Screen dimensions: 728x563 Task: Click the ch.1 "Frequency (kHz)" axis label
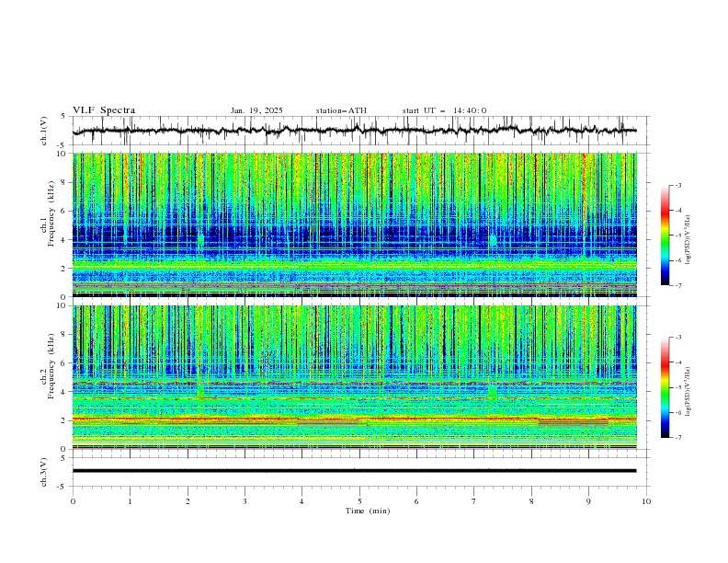[x=51, y=214]
